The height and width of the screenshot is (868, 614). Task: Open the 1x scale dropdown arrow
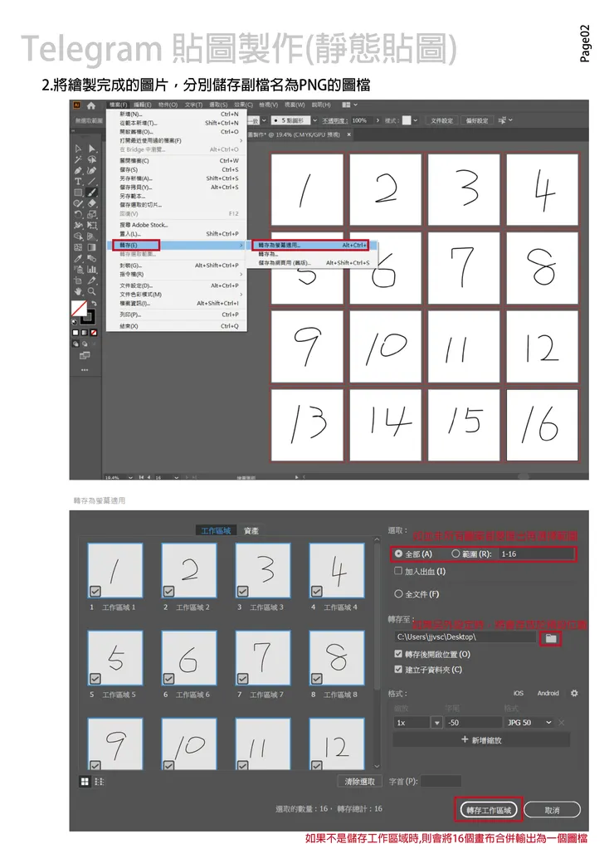pos(436,723)
